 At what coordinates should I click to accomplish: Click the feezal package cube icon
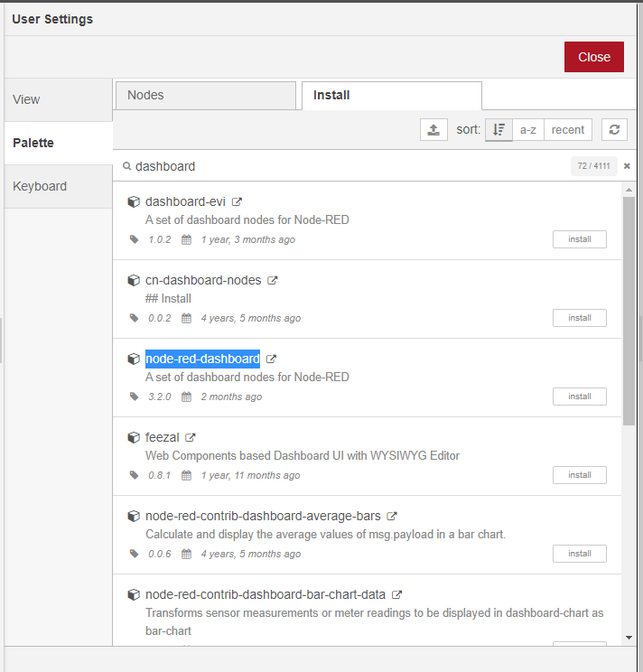point(134,437)
